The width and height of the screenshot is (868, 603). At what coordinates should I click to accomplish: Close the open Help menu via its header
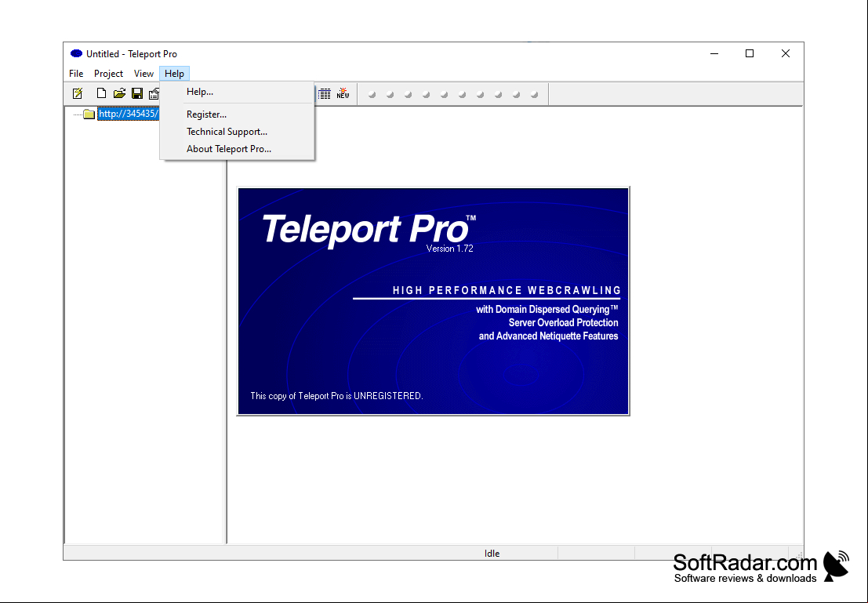[174, 74]
